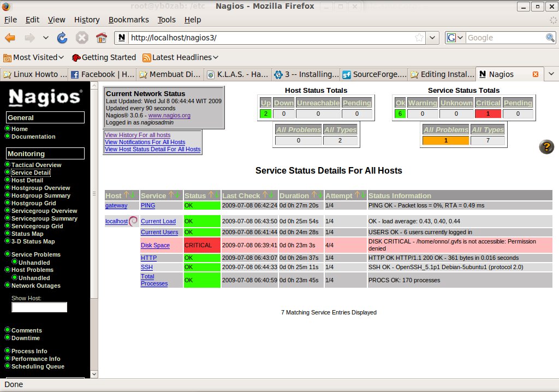The height and width of the screenshot is (392, 559).
Task: Open the Disk Space service link
Action: coord(155,245)
